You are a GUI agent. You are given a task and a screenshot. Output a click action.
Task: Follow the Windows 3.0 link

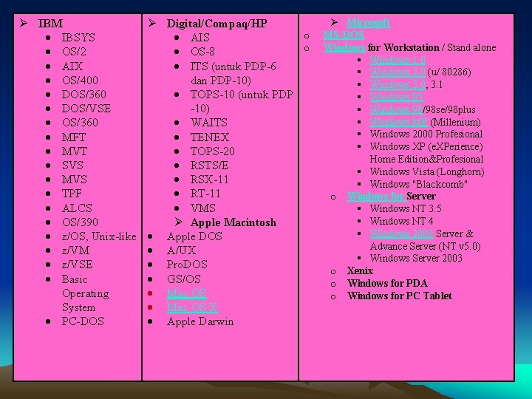tap(398, 84)
